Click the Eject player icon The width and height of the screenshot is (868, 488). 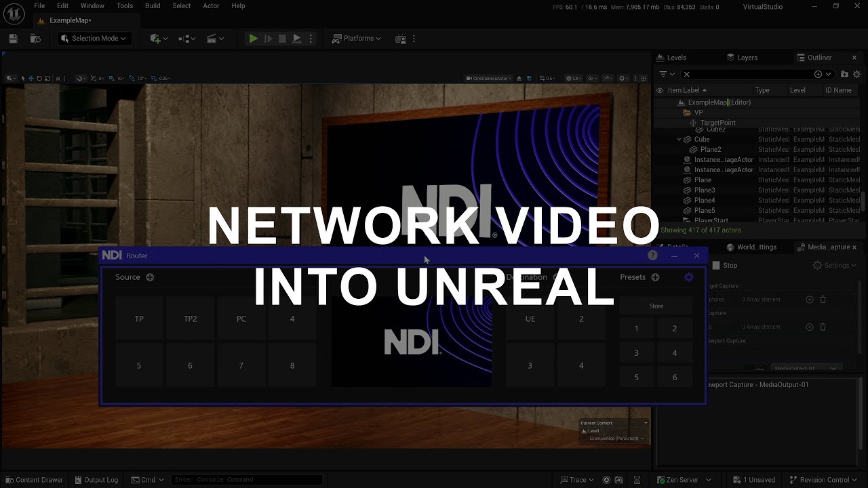pos(296,39)
